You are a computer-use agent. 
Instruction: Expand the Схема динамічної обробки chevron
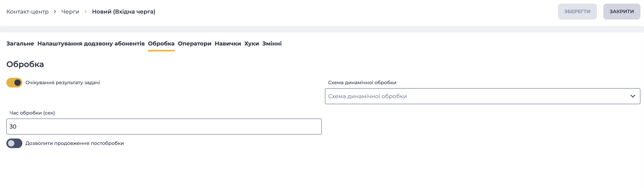(632, 96)
